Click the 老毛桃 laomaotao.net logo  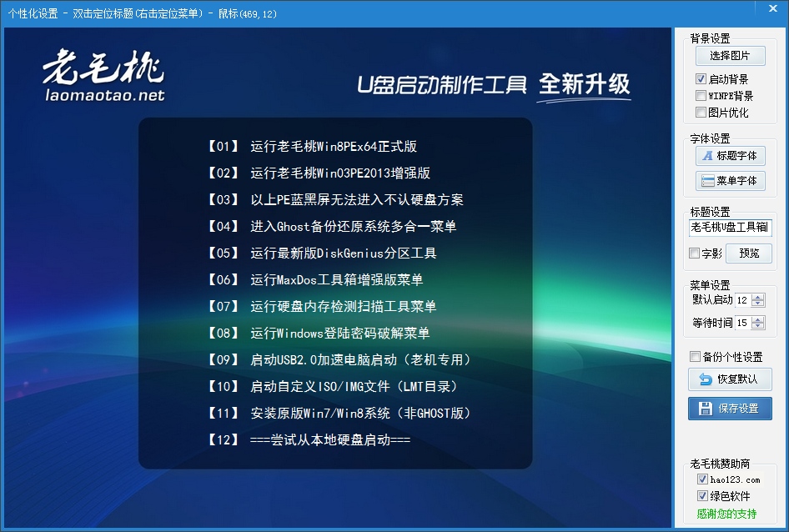point(103,75)
